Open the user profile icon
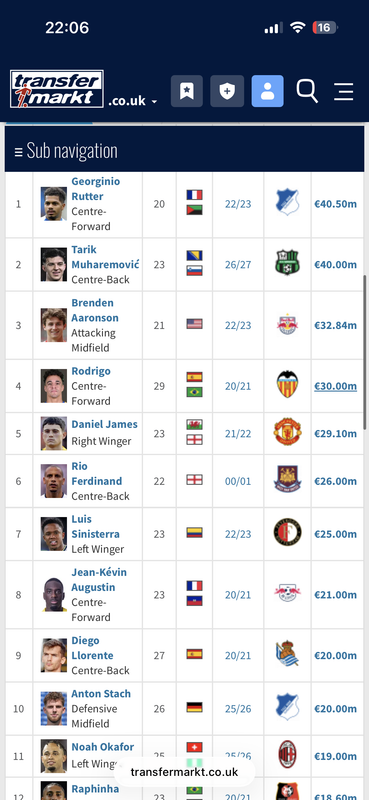 coord(267,91)
